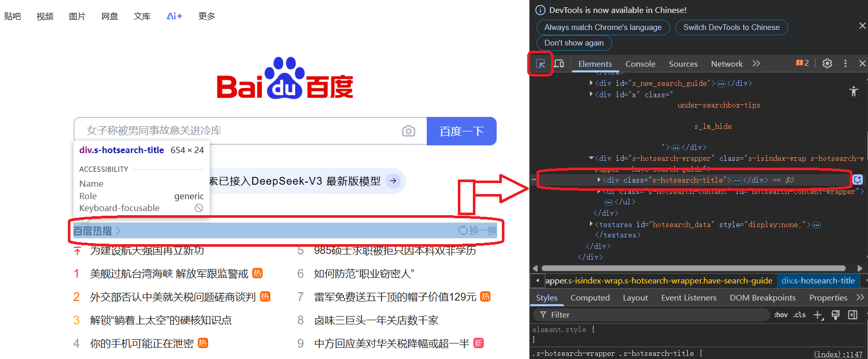Click the Baidu logo
The image size is (868, 359).
285,78
